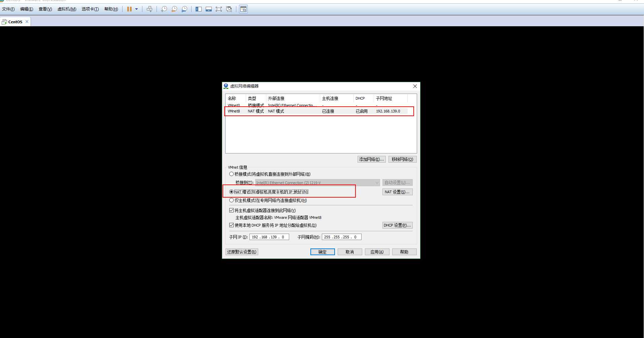The image size is (644, 338).
Task: Open the 编辑(E) menu
Action: click(x=27, y=9)
